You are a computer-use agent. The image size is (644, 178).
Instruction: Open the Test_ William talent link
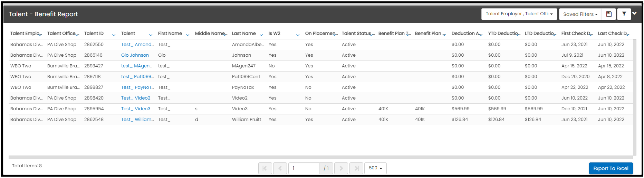point(137,119)
